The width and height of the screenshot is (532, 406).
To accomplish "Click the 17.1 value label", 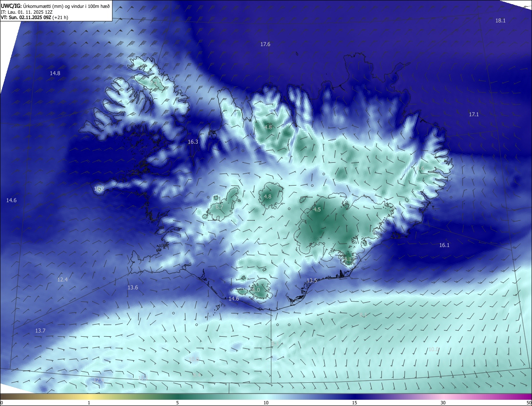I will 474,115.
